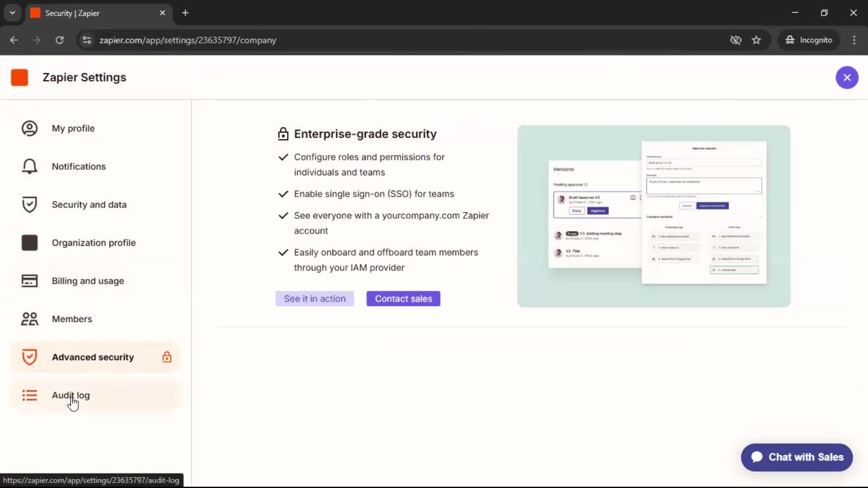The width and height of the screenshot is (868, 488).
Task: Click the Audit log list icon
Action: coord(29,395)
